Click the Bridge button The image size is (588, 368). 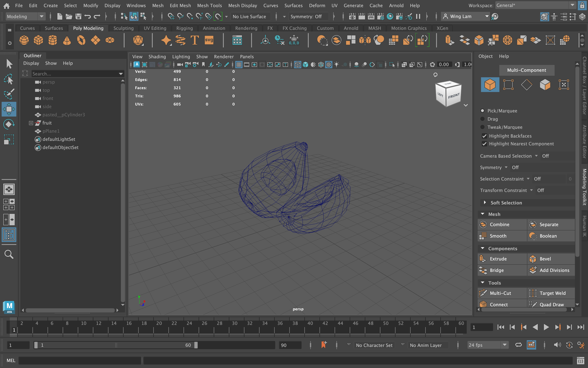coord(502,270)
